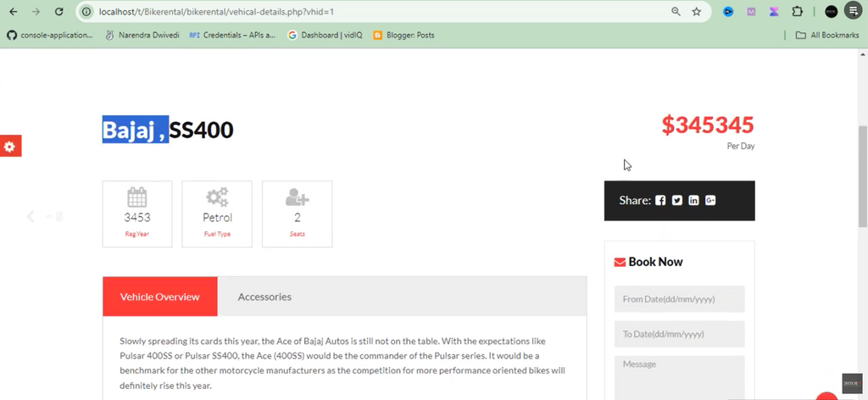Click the 3453 Reg Year value

click(137, 218)
